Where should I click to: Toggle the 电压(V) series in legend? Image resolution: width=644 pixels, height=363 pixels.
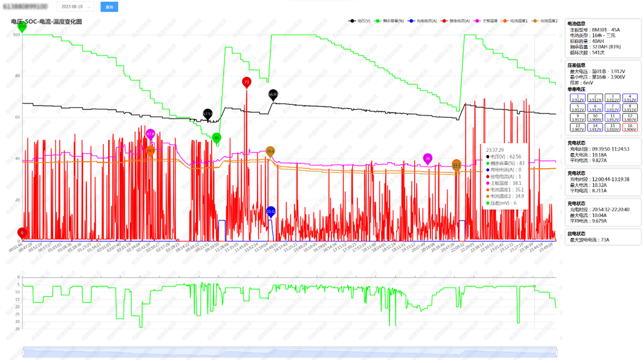click(360, 21)
